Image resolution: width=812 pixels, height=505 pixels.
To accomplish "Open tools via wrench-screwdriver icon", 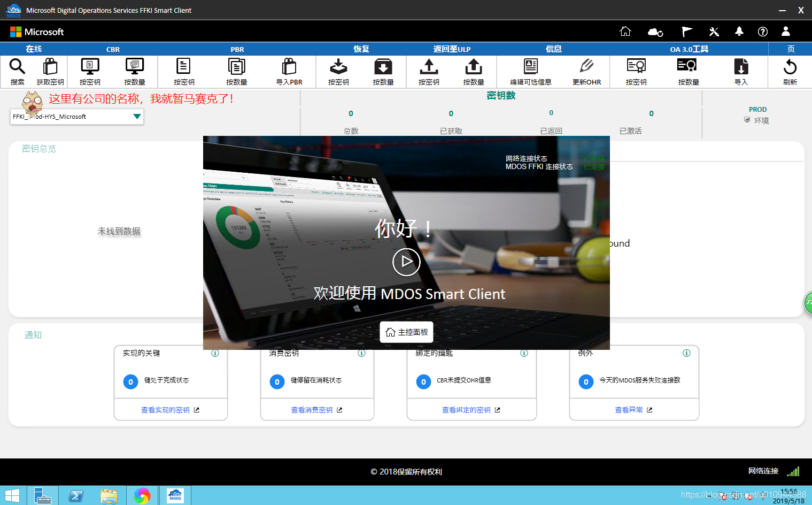I will [x=714, y=32].
